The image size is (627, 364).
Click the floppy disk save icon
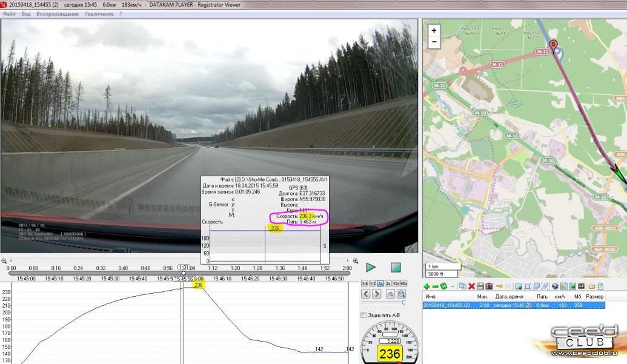[x=480, y=286]
